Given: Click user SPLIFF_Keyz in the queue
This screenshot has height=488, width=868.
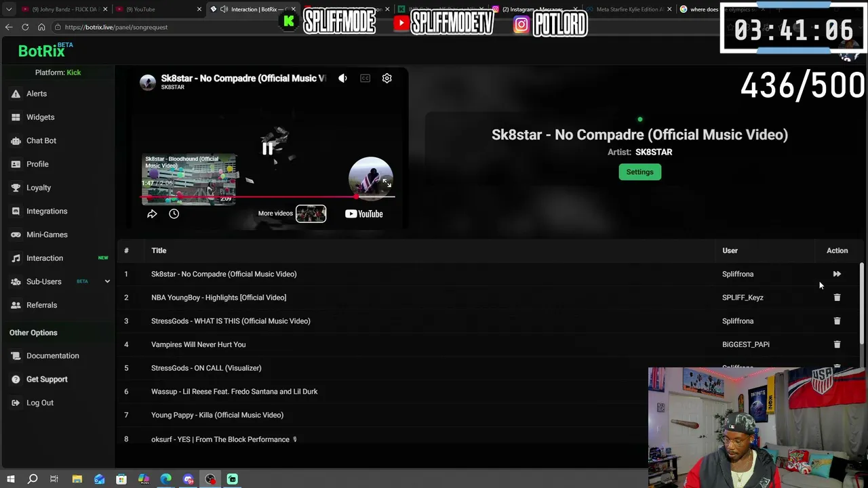Looking at the screenshot, I should pyautogui.click(x=743, y=298).
